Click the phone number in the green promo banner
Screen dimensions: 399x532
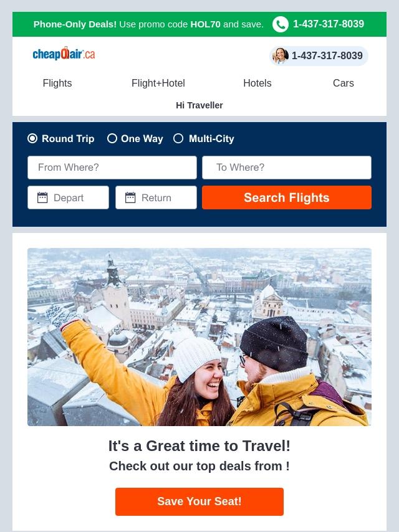point(329,24)
